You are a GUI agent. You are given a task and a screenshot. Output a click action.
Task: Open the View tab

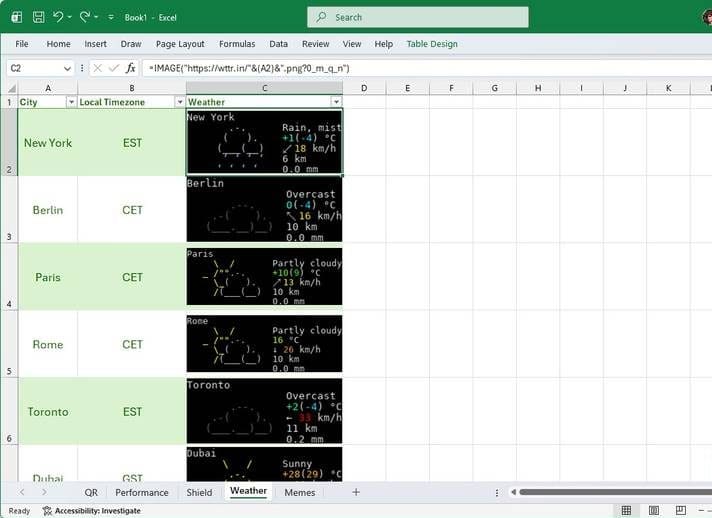pyautogui.click(x=352, y=44)
